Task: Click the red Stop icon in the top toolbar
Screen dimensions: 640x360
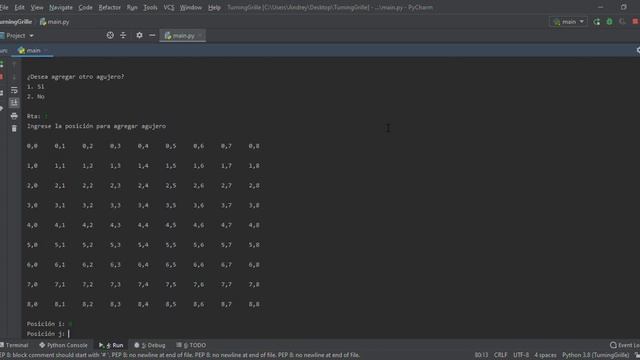Action: click(x=636, y=22)
